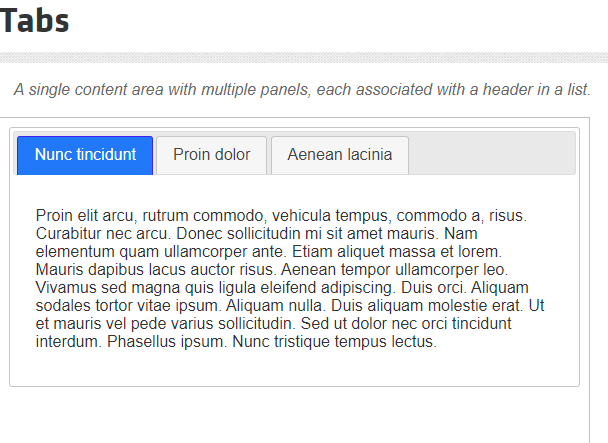The width and height of the screenshot is (608, 443).
Task: Click the italic description starting 'A single content area'
Action: click(x=302, y=89)
